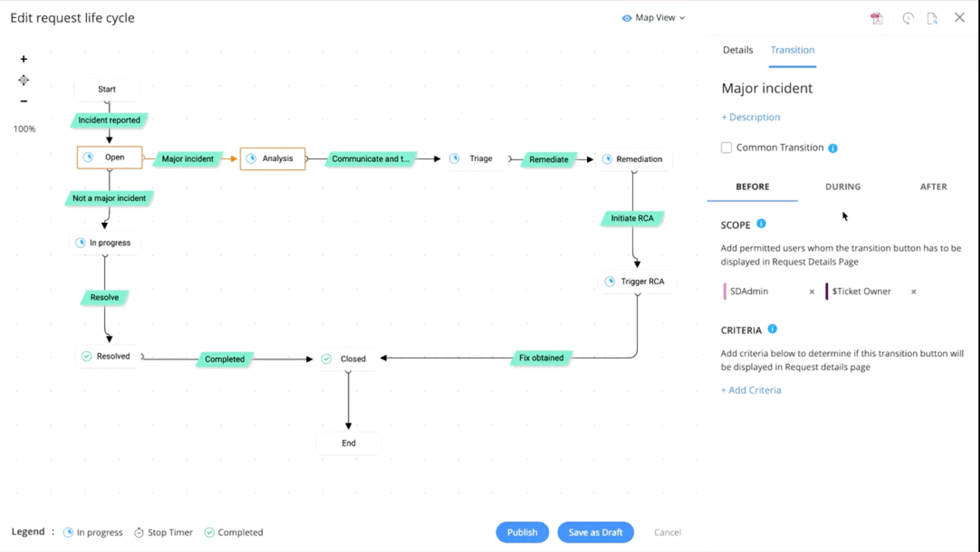980x552 pixels.
Task: Save the life cycle as draft
Action: click(595, 532)
